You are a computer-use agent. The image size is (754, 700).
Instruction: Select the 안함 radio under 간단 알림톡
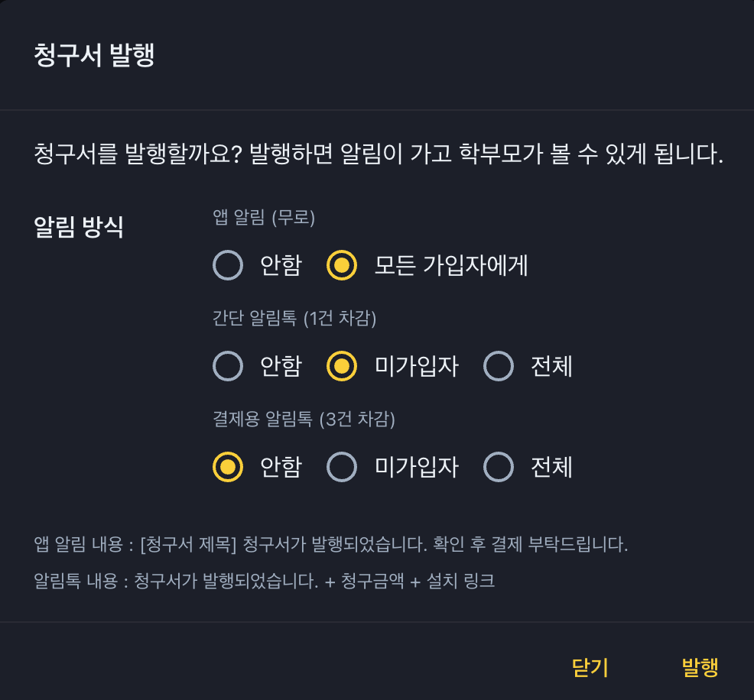click(228, 367)
